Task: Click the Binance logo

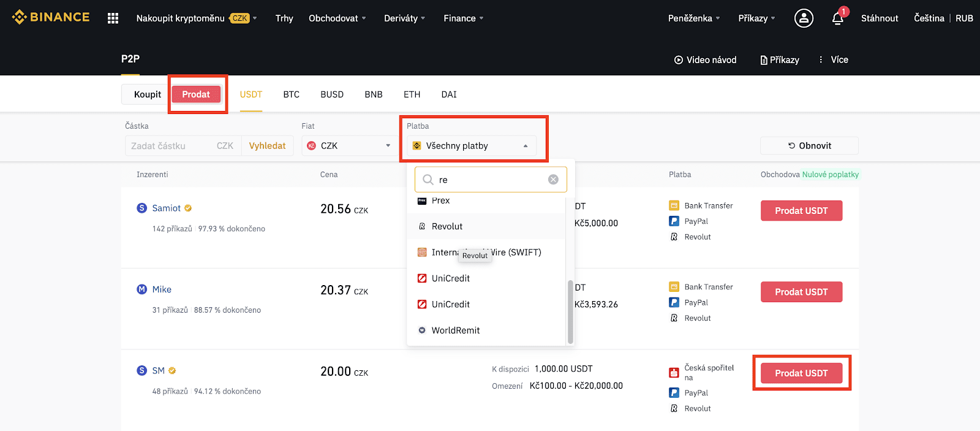Action: click(x=51, y=17)
